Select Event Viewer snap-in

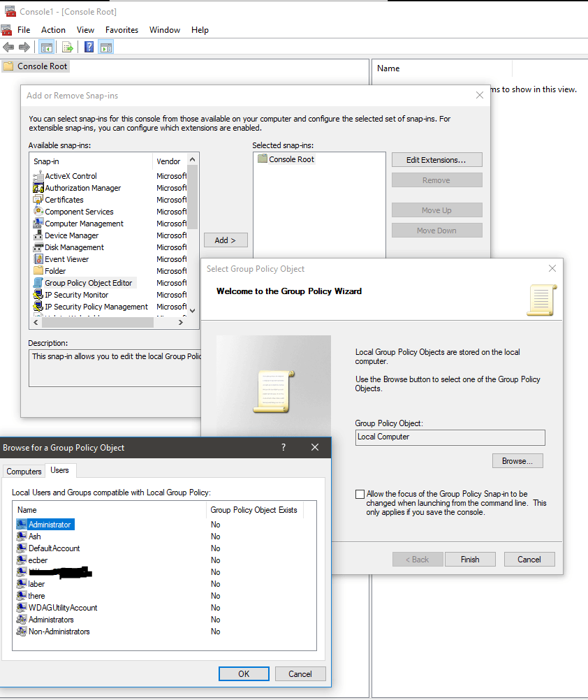tap(61, 259)
